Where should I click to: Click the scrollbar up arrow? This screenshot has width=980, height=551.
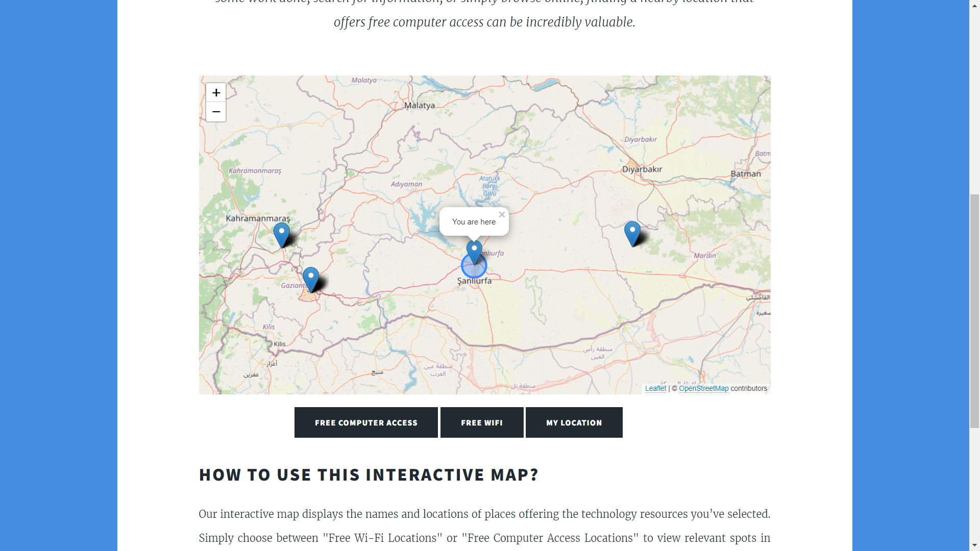974,5
